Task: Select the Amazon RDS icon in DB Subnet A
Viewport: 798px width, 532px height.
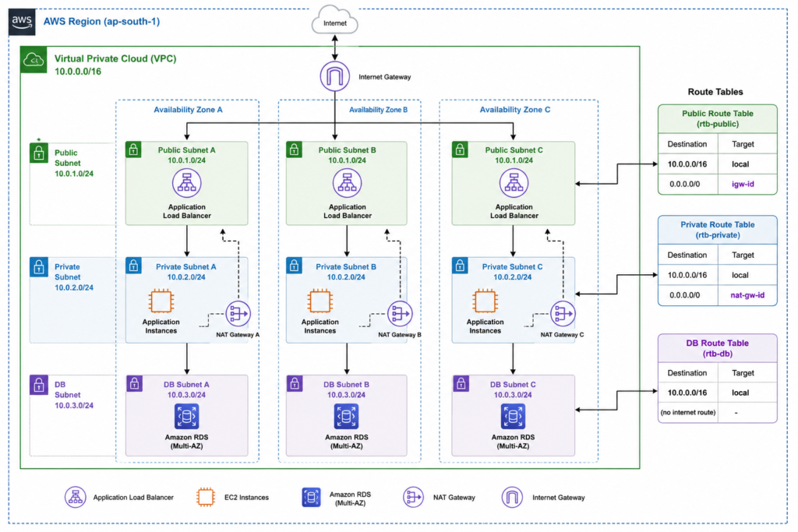Action: (x=187, y=416)
